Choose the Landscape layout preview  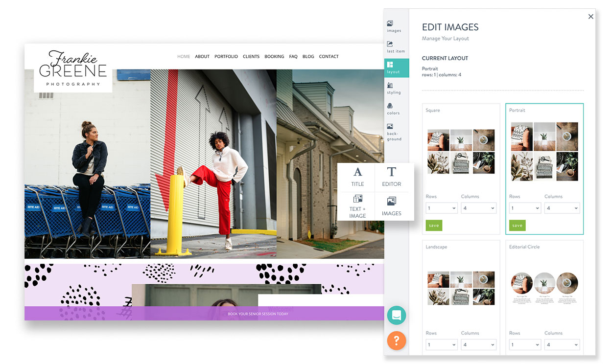(461, 289)
